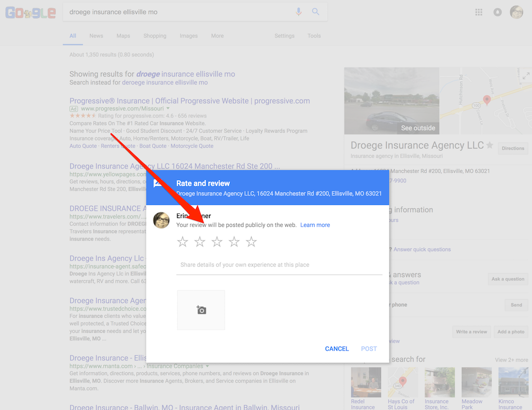Open the See outside street view photo
The image size is (532, 410).
click(392, 101)
